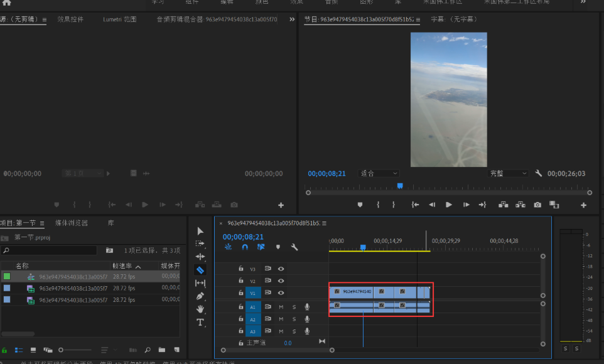The height and width of the screenshot is (364, 604).
Task: Go to Out point in program monitor
Action: coord(482,205)
